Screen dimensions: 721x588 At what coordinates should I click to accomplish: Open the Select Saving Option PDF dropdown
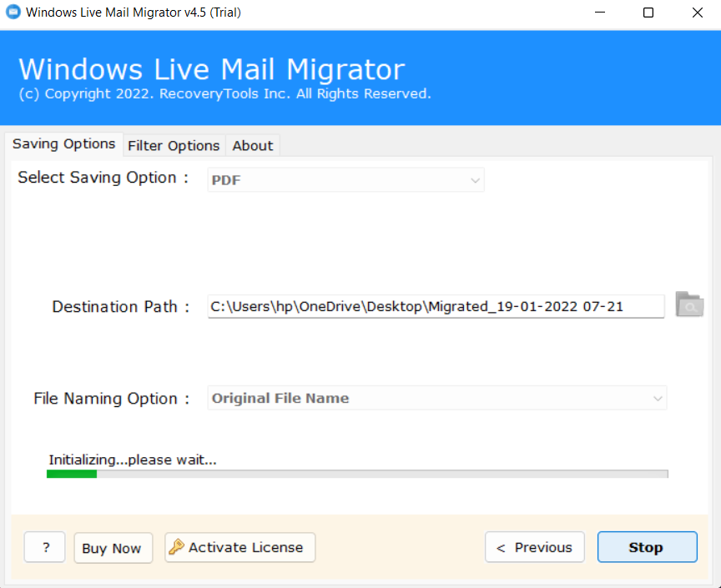point(345,180)
